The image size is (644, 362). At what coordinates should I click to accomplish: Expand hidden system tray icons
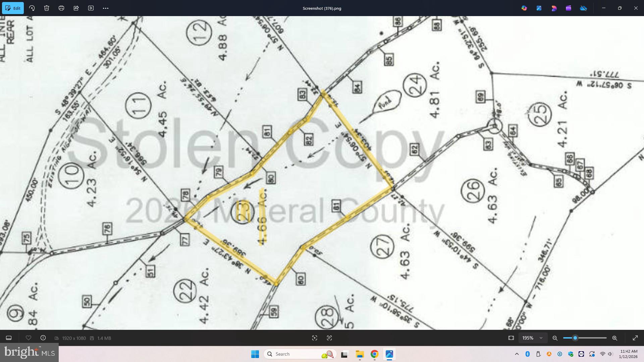(517, 354)
